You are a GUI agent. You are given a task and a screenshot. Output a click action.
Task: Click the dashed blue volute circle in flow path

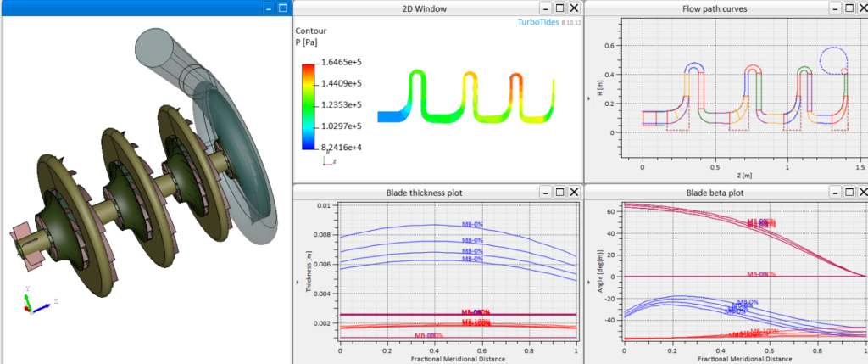tap(833, 59)
